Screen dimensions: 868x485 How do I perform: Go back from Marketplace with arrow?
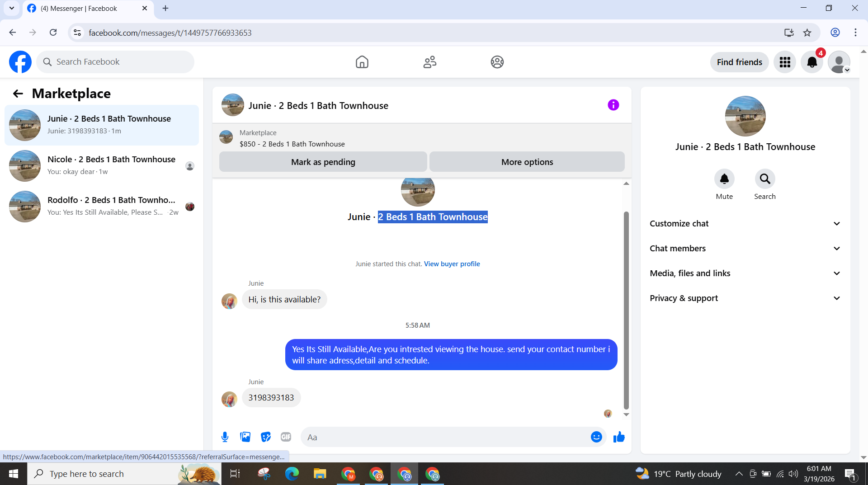18,94
